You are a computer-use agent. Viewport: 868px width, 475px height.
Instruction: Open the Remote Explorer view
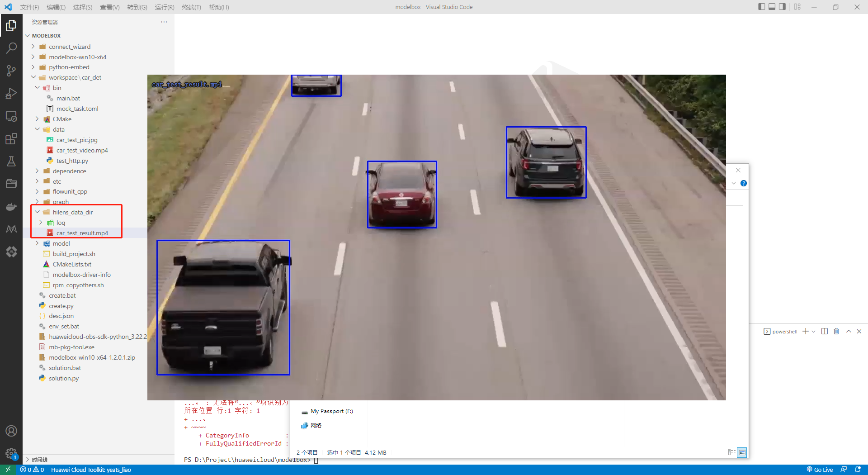tap(11, 116)
